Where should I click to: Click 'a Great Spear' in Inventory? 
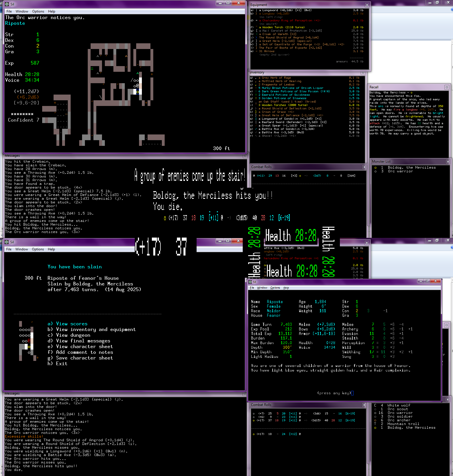(x=291, y=126)
